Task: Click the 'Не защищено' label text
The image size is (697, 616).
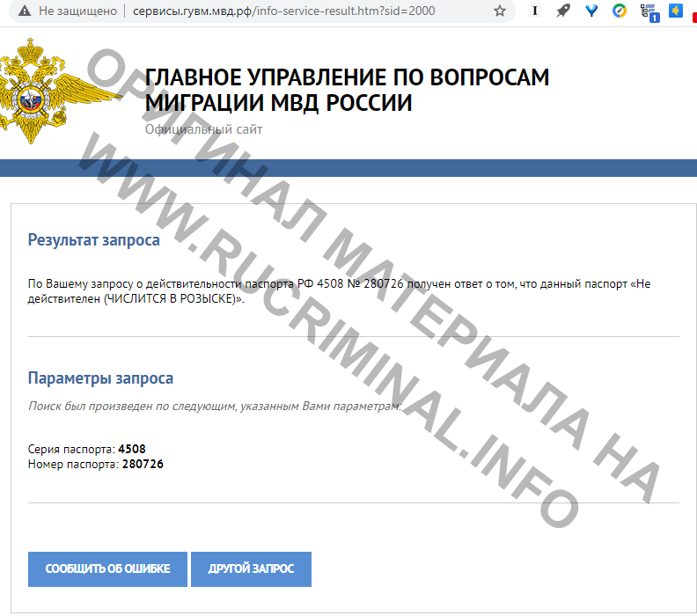Action: (77, 11)
